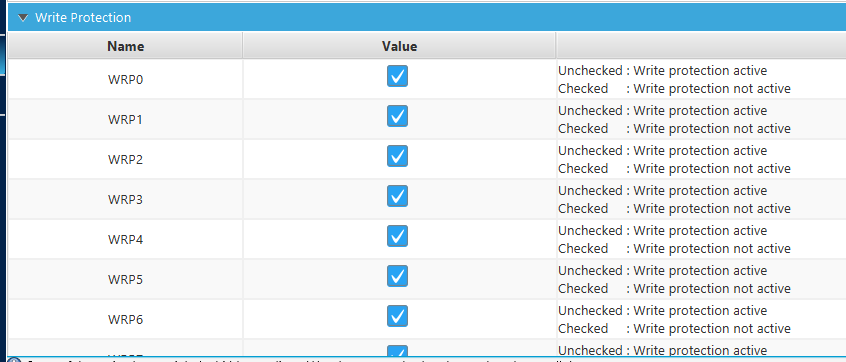Toggle the partially visible WRP7 checkbox
The image size is (846, 362).
pyautogui.click(x=398, y=351)
